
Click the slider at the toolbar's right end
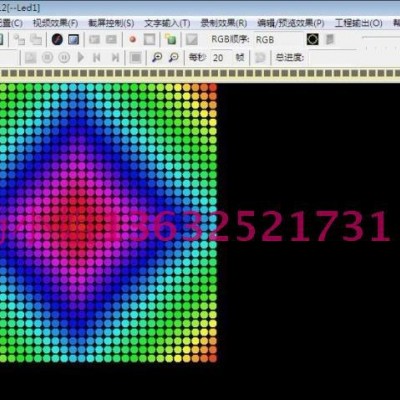coord(382,37)
